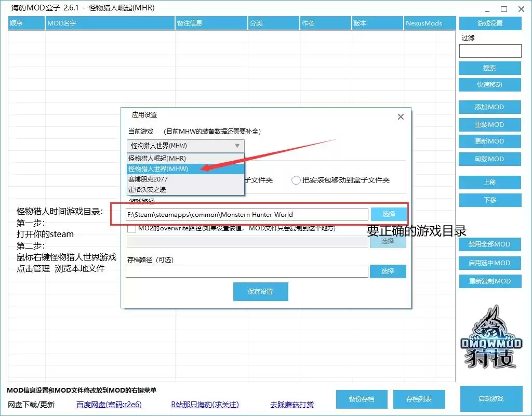Click the game path input field
This screenshot has width=532, height=416.
247,214
